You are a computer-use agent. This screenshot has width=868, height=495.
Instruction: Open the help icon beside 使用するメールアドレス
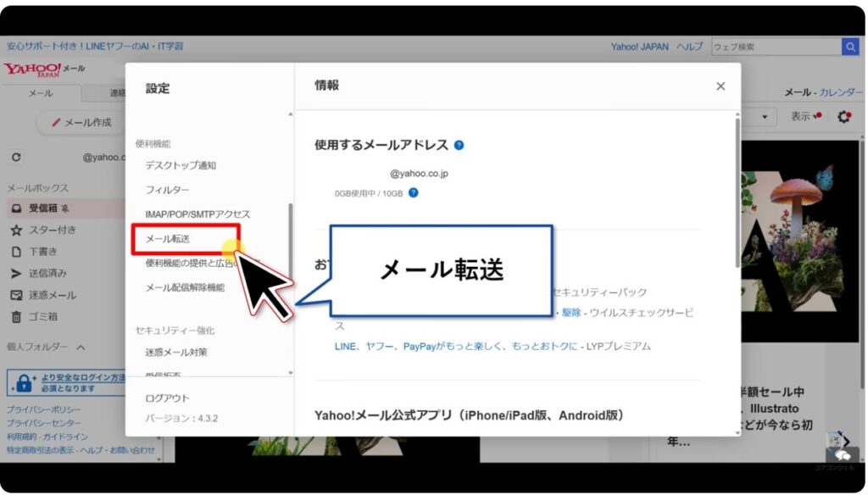pyautogui.click(x=459, y=144)
